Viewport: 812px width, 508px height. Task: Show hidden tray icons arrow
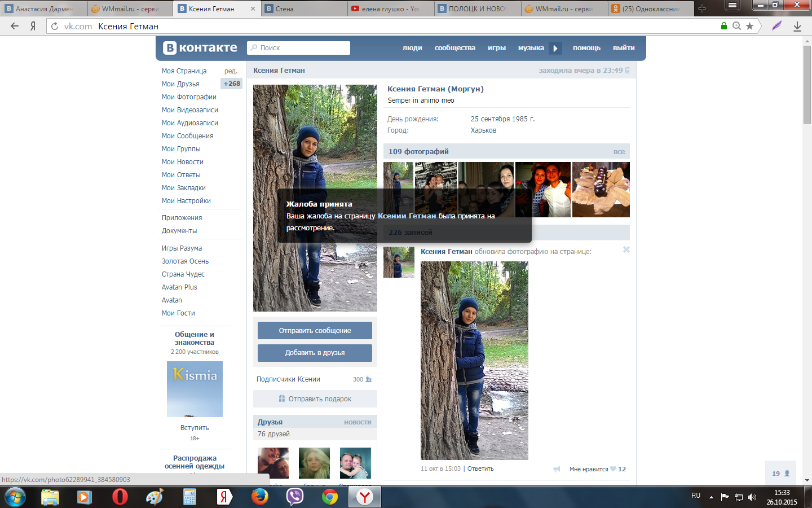click(x=711, y=497)
